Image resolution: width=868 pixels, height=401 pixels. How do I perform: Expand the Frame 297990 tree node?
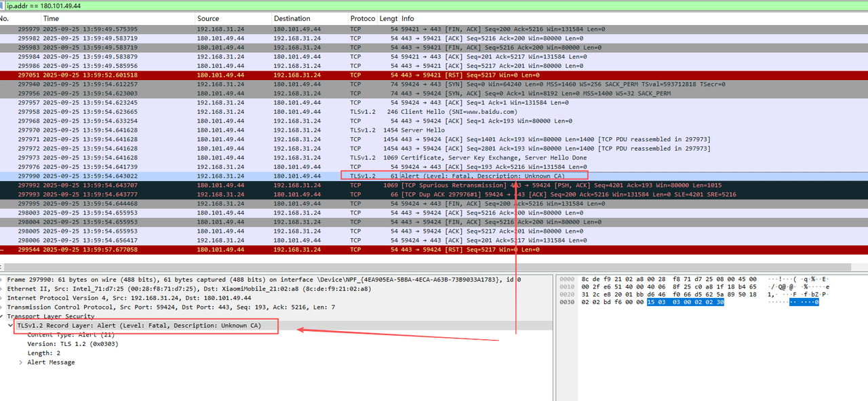click(x=3, y=280)
